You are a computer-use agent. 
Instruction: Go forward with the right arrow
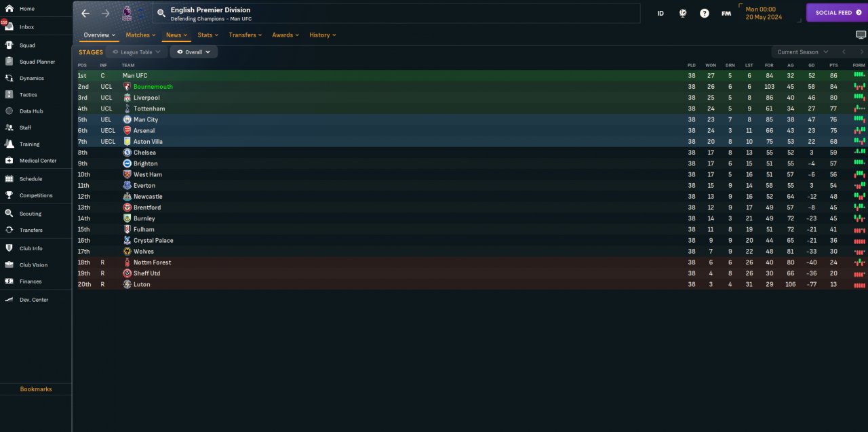105,13
